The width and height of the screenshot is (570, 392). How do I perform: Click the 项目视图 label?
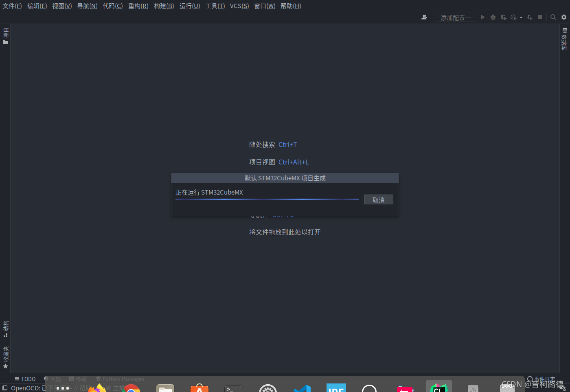coord(262,162)
